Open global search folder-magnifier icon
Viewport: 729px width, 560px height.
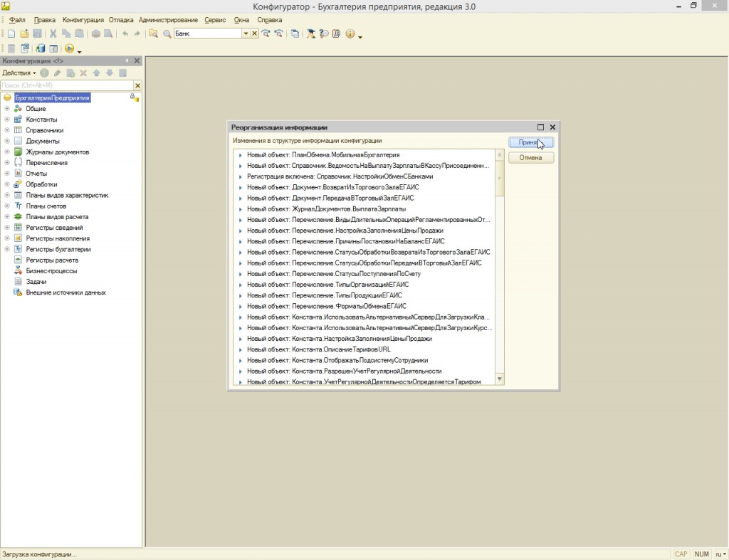click(153, 33)
